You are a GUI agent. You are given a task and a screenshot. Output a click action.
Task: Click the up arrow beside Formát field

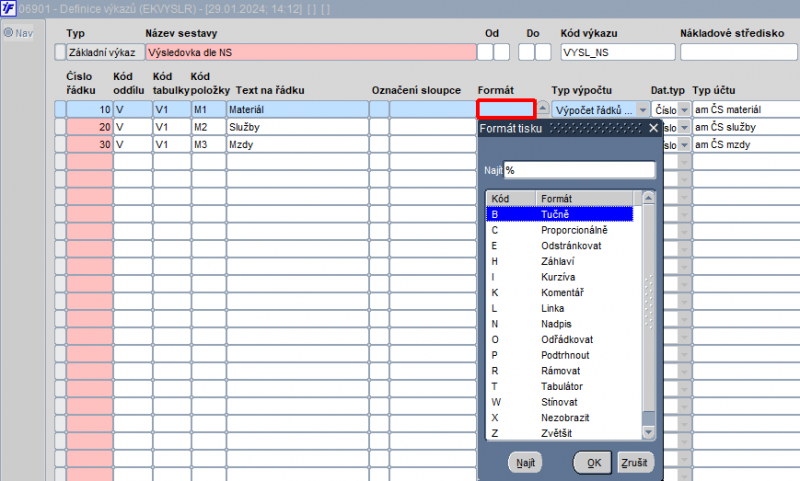coord(542,109)
